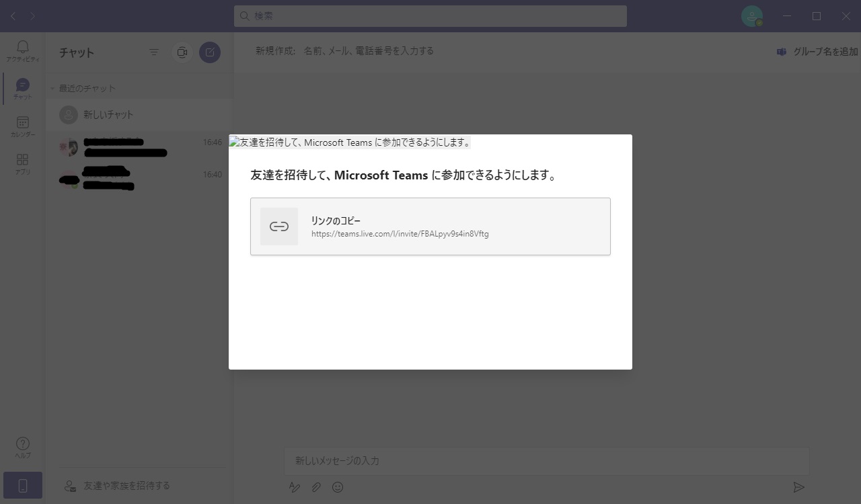Open the chat from 16:46

coord(139,147)
